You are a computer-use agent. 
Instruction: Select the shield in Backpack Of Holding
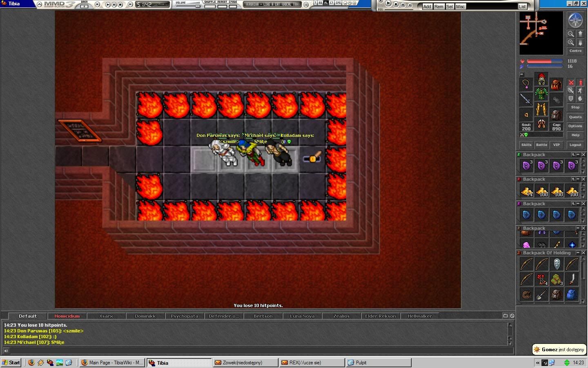(x=557, y=264)
